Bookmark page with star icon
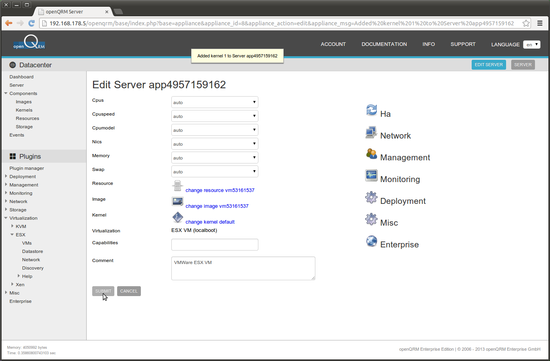Viewport: 550px width, 361px height. [526, 24]
